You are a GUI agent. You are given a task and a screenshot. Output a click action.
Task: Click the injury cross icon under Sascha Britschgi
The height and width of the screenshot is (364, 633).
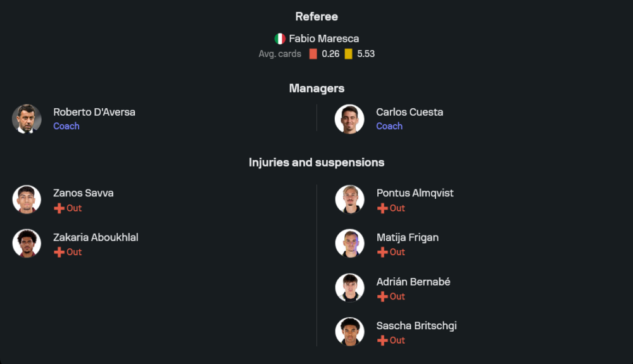pos(382,341)
